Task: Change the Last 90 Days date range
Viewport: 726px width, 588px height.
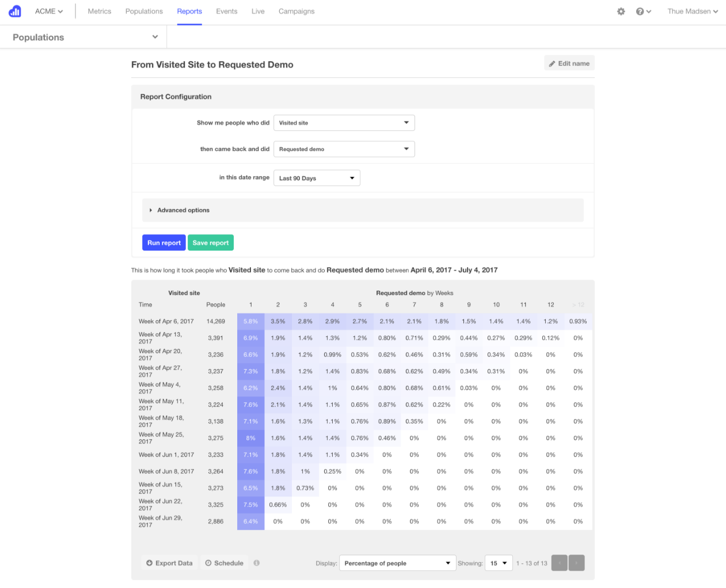Action: 316,177
